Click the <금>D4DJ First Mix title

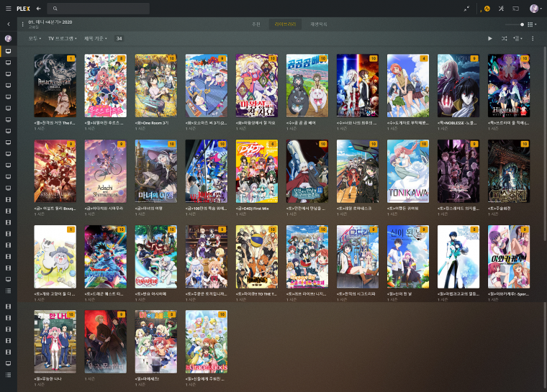coord(252,208)
